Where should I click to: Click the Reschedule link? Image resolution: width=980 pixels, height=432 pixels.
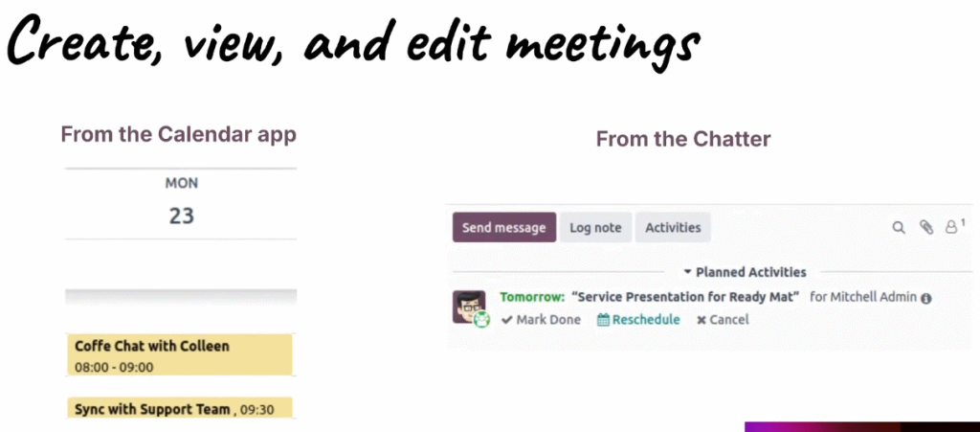(x=646, y=320)
